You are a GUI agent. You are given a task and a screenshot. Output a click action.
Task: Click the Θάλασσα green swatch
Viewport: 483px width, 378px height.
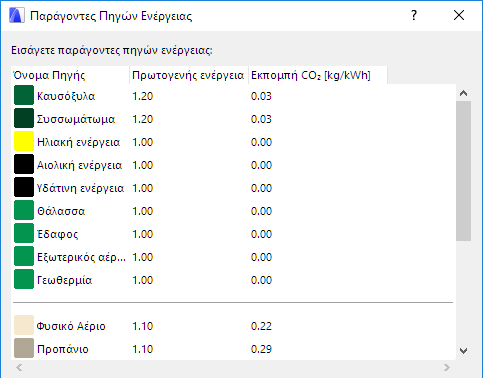24,210
